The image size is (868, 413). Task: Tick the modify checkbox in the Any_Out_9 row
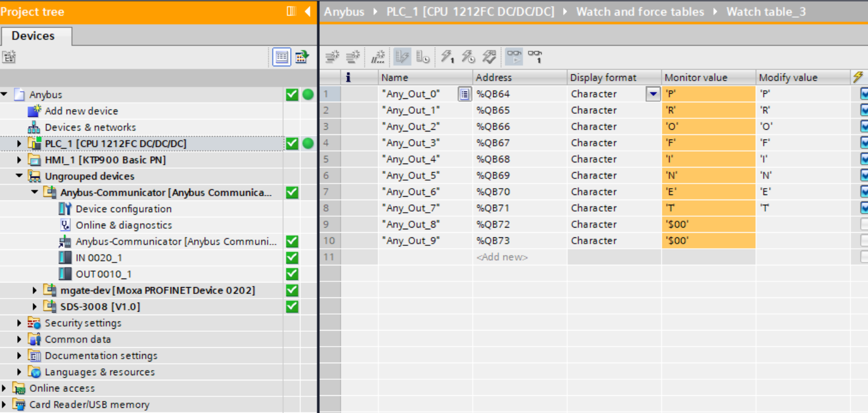(x=864, y=241)
